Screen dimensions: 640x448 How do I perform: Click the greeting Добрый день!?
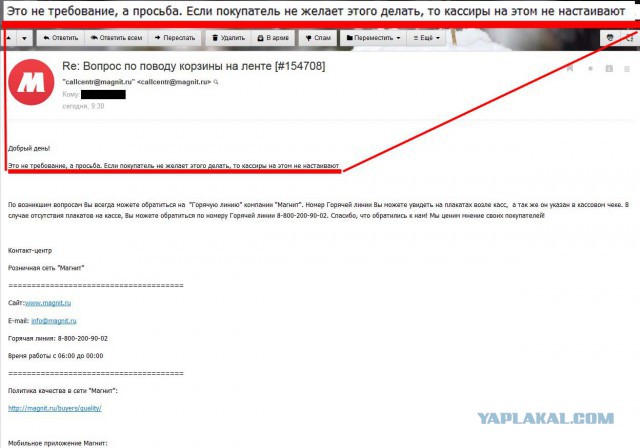tap(29, 149)
